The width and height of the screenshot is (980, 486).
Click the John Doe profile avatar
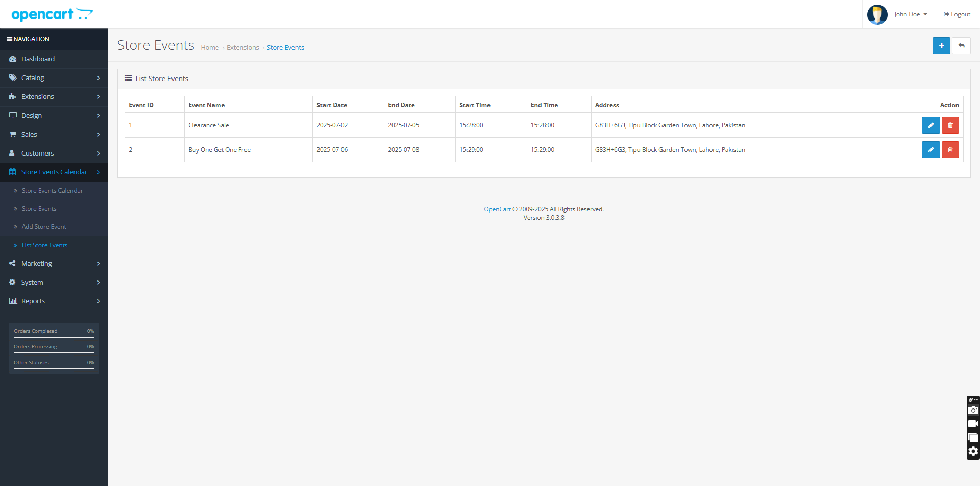(x=877, y=14)
